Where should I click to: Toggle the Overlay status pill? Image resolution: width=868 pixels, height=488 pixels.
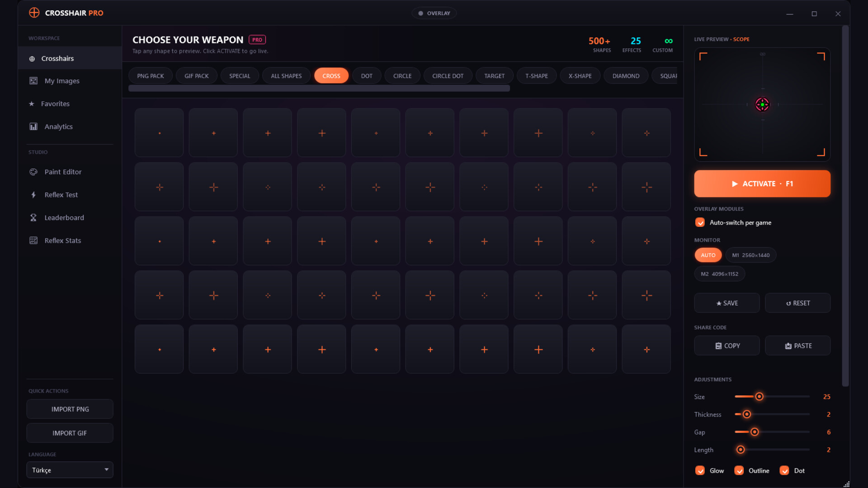(x=434, y=13)
